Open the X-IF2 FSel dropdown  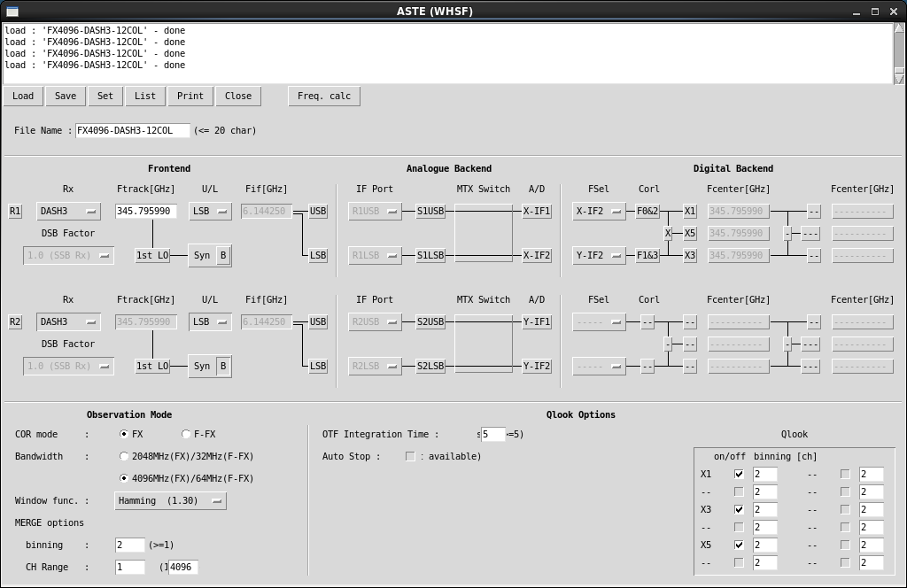599,211
